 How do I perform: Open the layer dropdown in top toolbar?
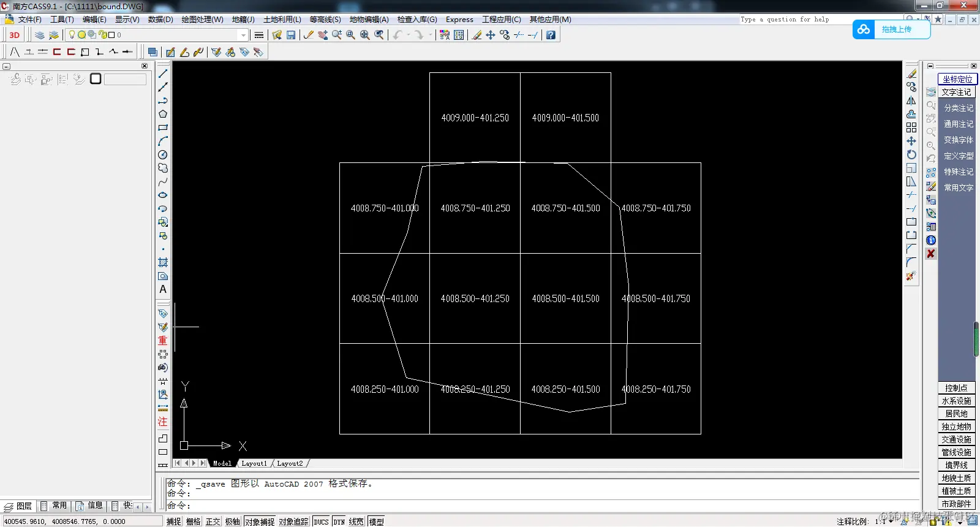click(x=244, y=35)
